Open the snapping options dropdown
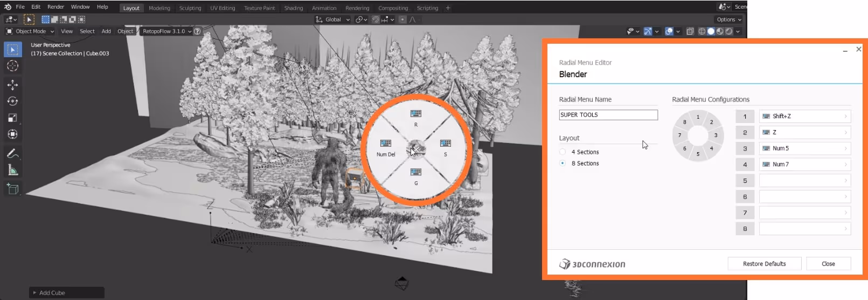The width and height of the screenshot is (868, 300). pyautogui.click(x=388, y=19)
